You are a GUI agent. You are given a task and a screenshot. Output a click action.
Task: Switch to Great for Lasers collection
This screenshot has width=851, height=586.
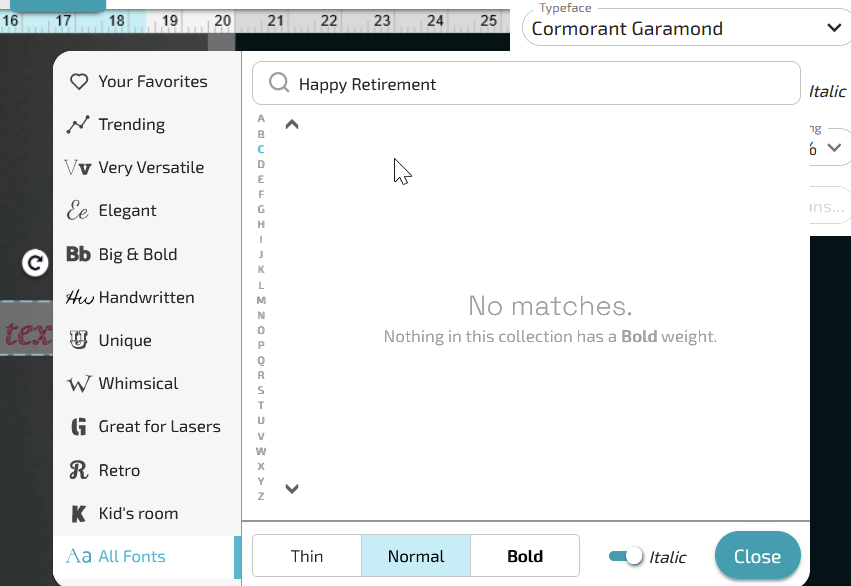click(158, 427)
